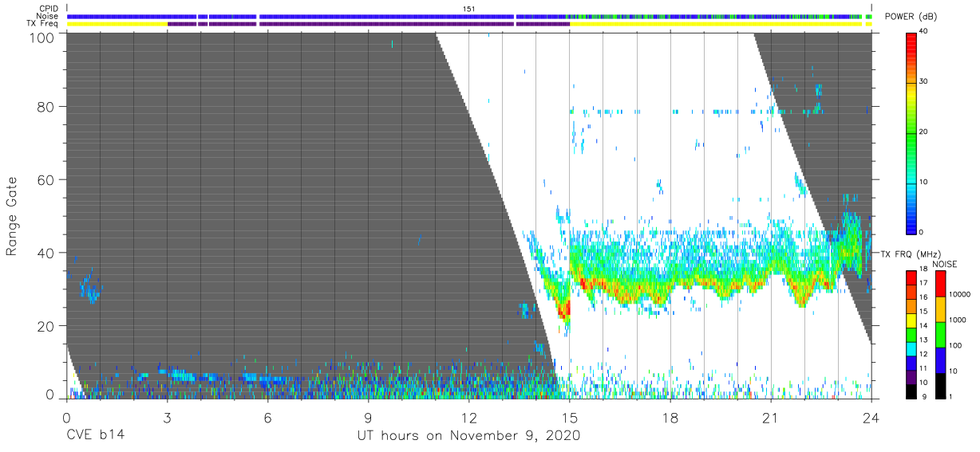Click x-axis tick label 3
980x452 pixels.
click(167, 418)
